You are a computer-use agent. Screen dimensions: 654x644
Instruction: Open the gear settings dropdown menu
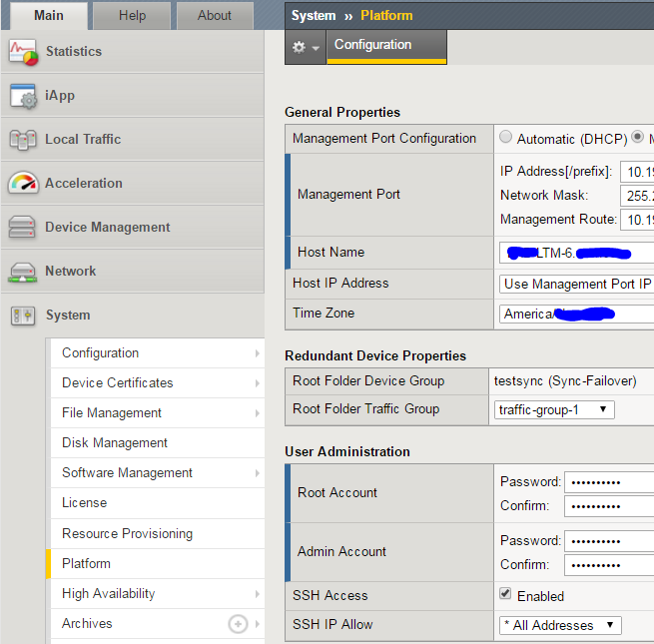tap(306, 47)
